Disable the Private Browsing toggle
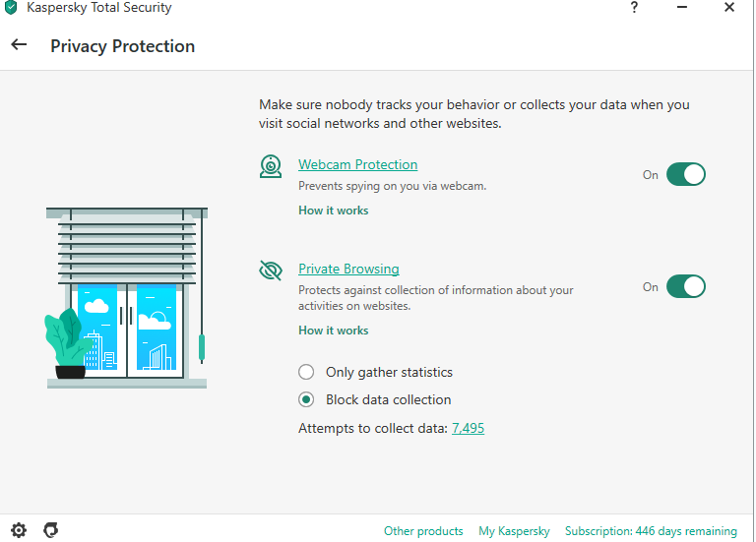Image resolution: width=756 pixels, height=542 pixels. (685, 286)
